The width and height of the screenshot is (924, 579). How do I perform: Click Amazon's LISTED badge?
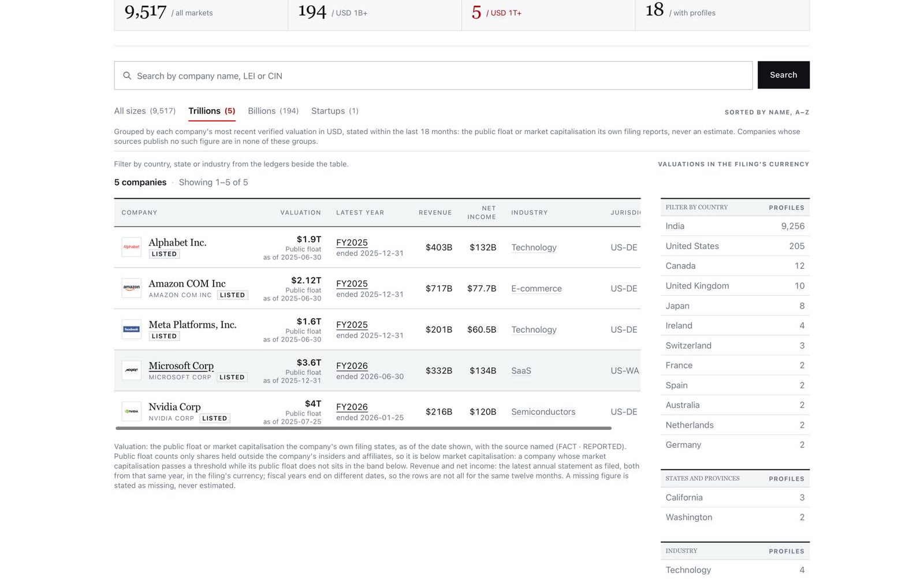232,295
